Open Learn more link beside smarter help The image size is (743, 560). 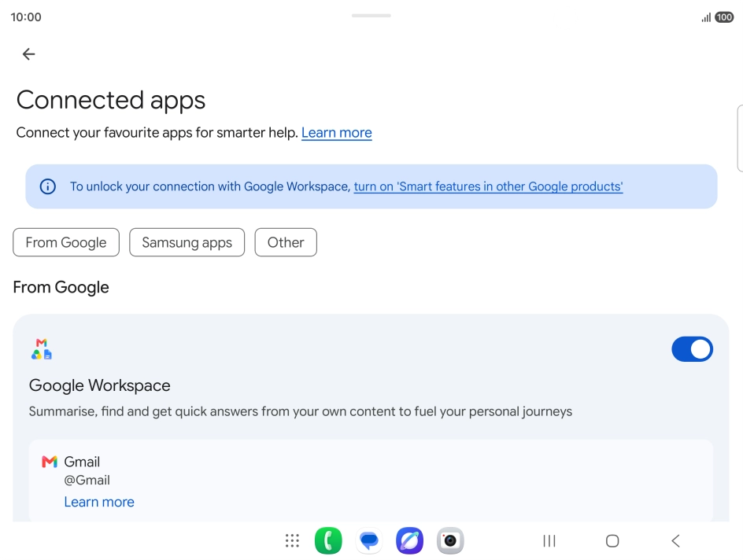coord(336,133)
